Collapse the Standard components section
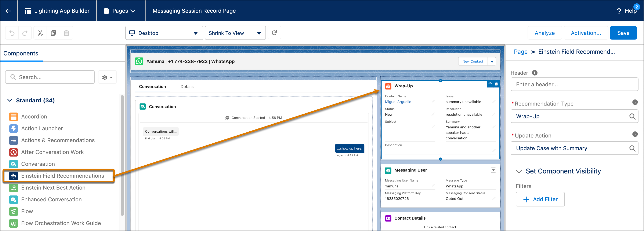Screen dimensions: 644x231 tap(10, 100)
